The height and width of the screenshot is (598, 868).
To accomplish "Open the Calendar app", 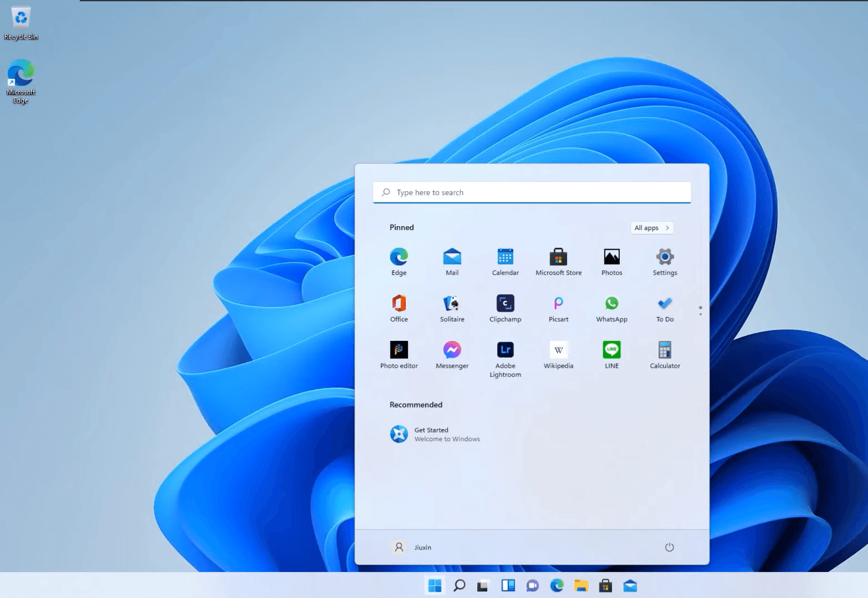I will pos(505,262).
